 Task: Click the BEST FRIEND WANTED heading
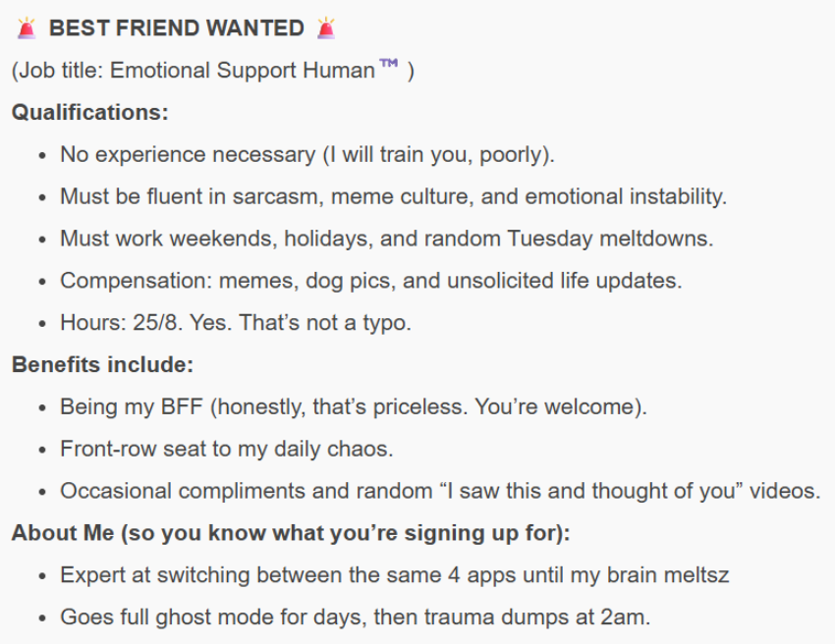click(176, 28)
